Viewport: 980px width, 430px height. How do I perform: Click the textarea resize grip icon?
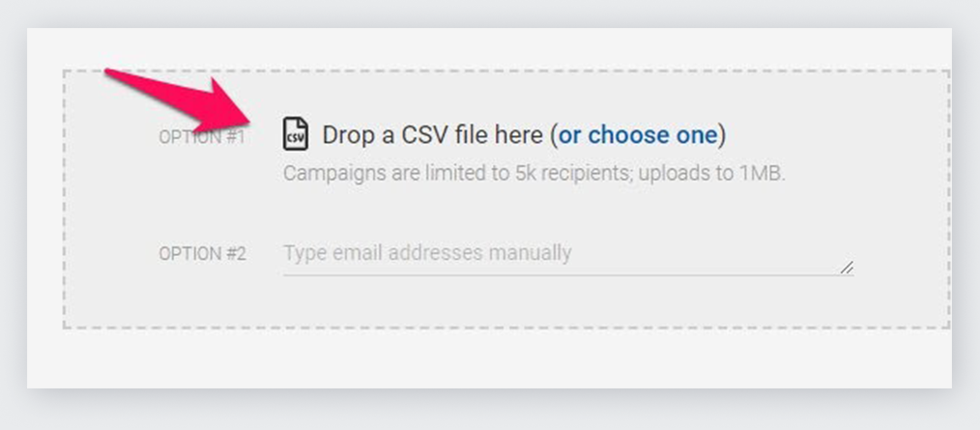847,268
